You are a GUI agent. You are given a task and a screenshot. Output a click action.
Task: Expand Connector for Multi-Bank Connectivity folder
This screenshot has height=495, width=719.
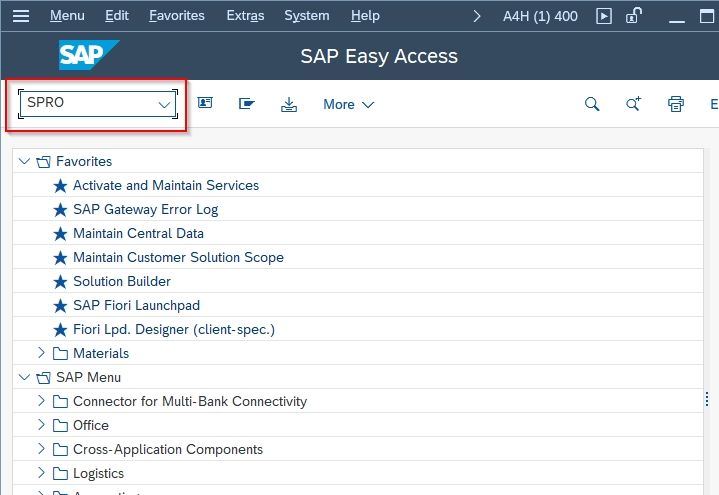pos(41,401)
